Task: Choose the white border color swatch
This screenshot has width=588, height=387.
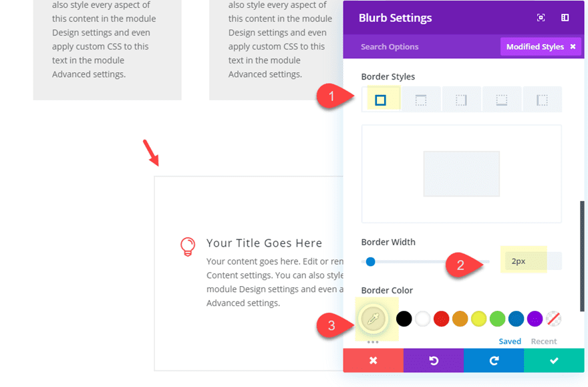Action: tap(422, 319)
